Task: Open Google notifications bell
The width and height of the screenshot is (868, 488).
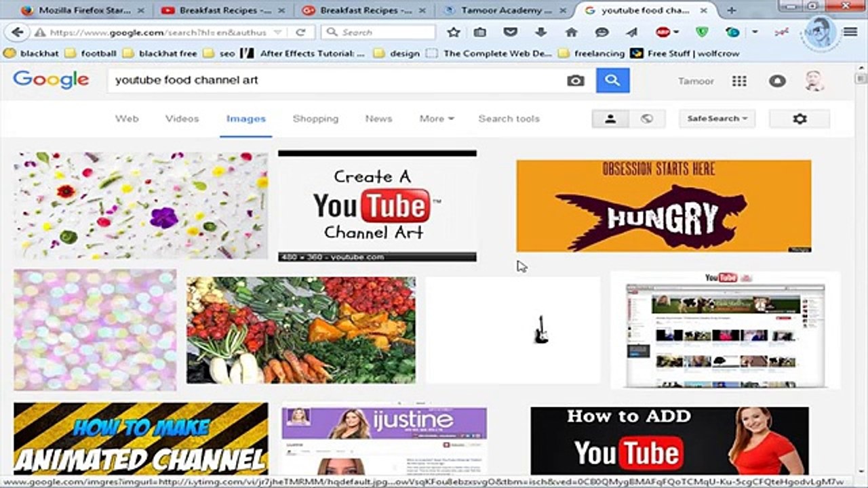Action: [x=777, y=81]
